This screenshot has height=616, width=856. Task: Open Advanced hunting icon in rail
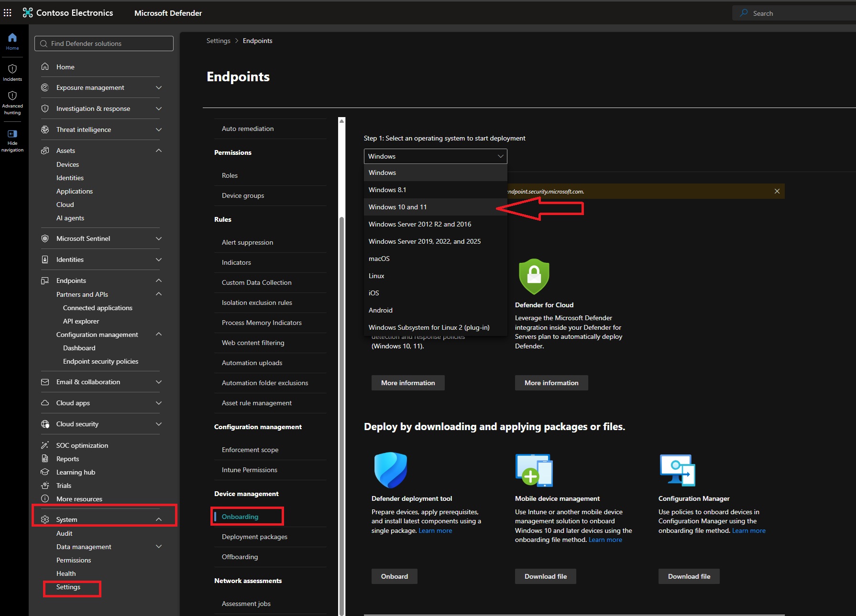12,96
